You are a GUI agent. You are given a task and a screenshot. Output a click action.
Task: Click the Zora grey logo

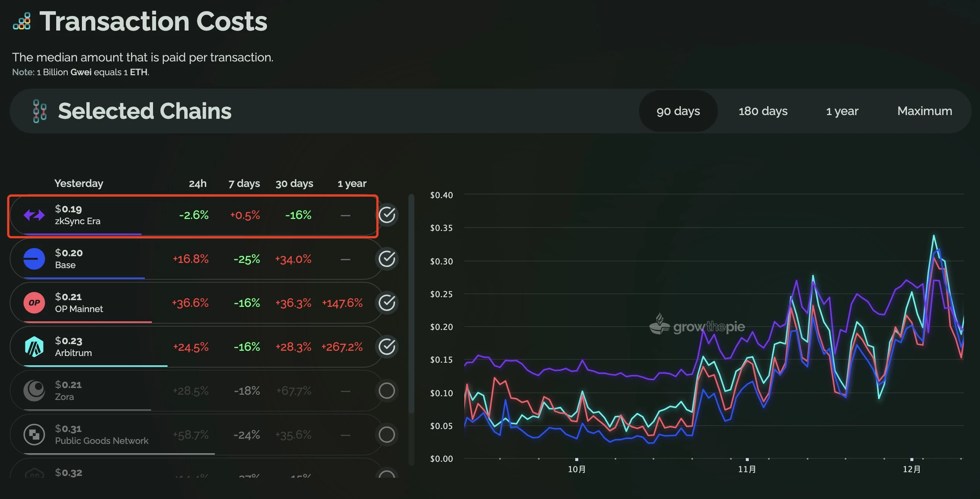34,391
